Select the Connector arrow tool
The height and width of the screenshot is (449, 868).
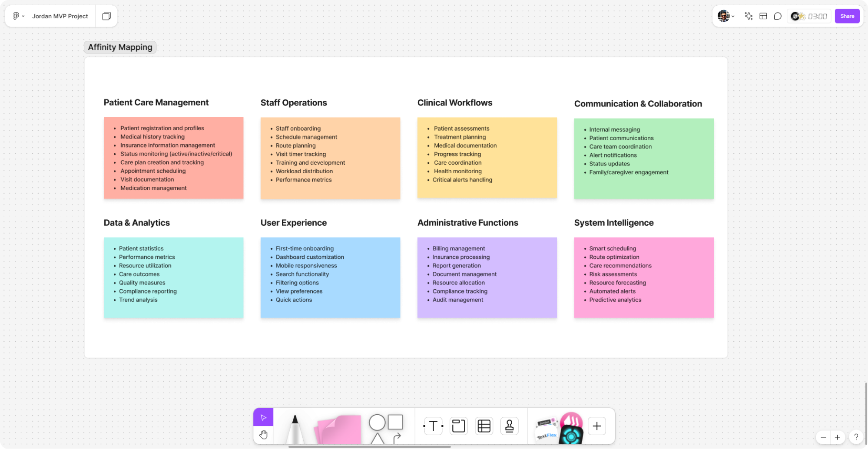click(x=397, y=438)
